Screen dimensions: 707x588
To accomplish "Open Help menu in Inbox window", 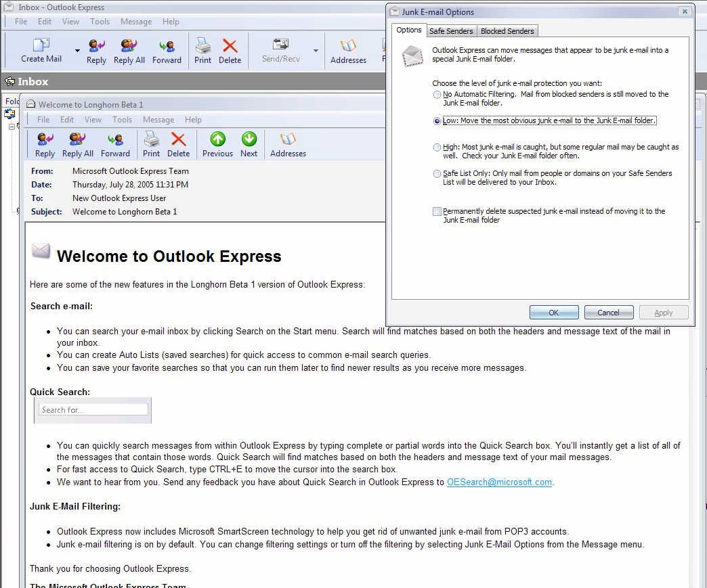I will [x=171, y=21].
